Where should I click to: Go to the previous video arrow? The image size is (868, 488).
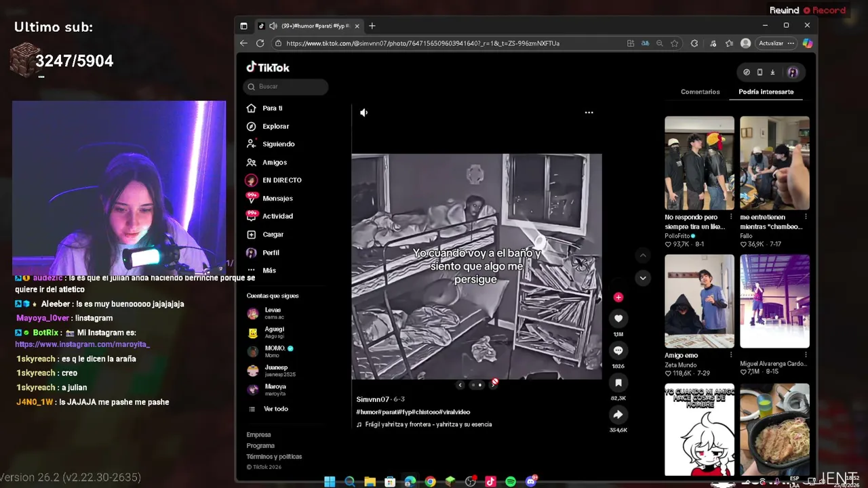[643, 256]
